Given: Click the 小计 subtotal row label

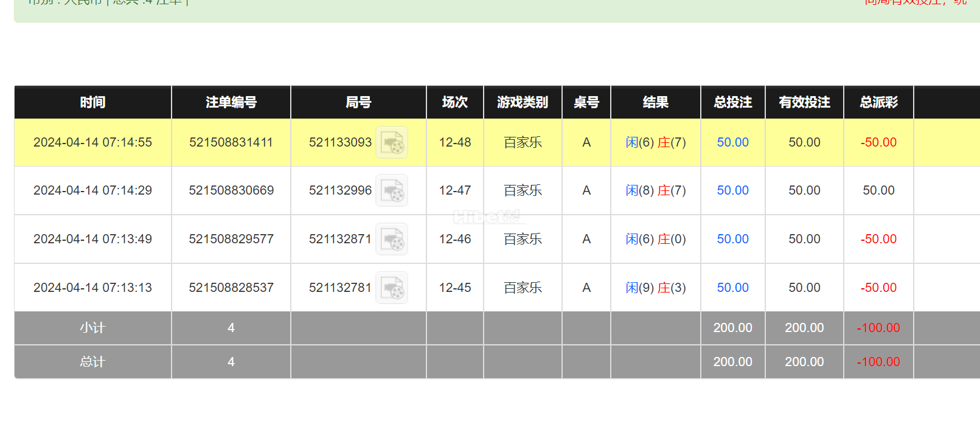Looking at the screenshot, I should [92, 328].
